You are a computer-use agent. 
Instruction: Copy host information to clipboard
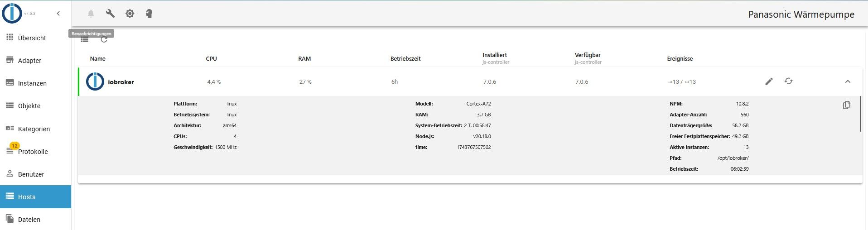846,105
